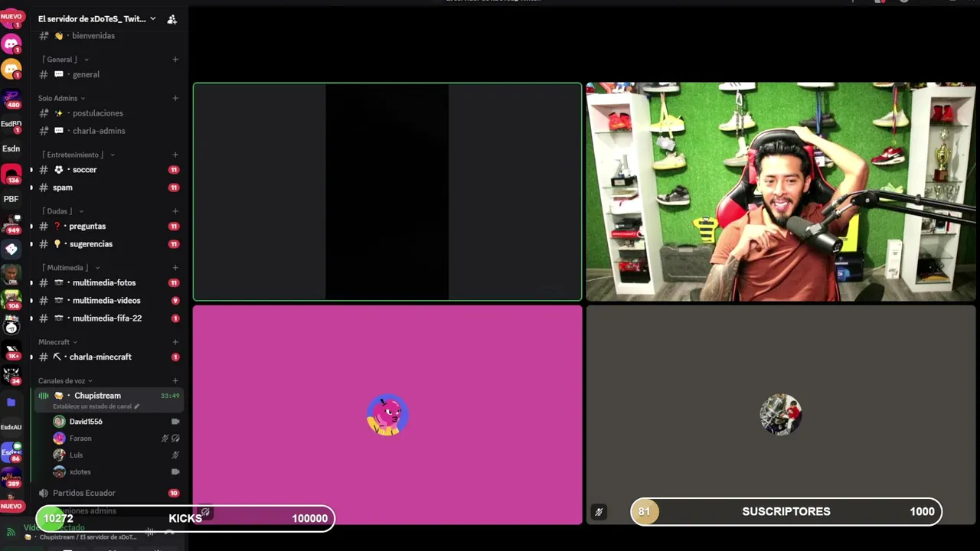Screen dimensions: 980x551
Task: Open the multimedia-fotos channel
Action: click(109, 283)
